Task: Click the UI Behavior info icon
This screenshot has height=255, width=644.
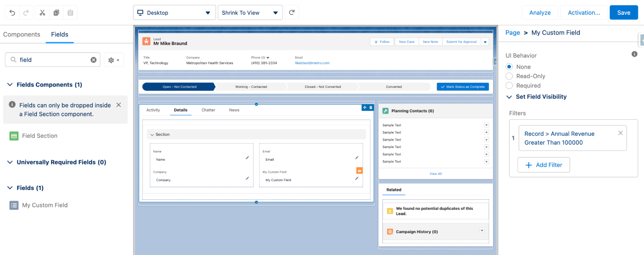Action: click(634, 54)
